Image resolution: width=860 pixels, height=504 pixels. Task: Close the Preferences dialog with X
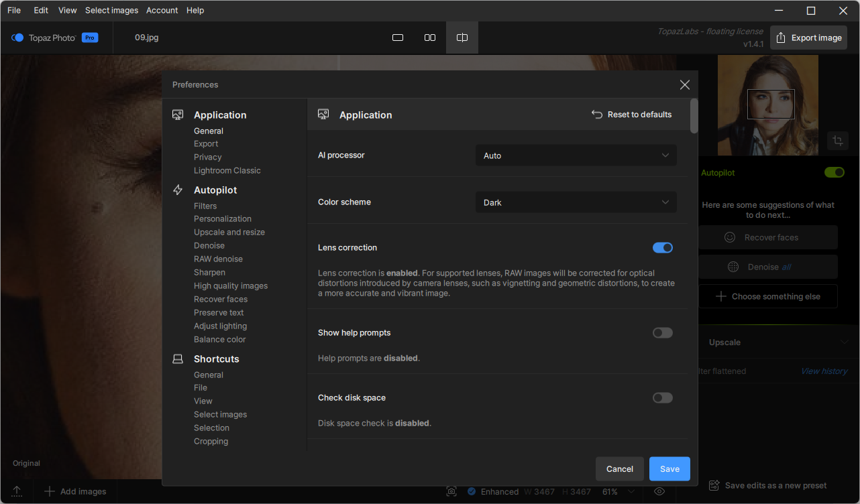684,84
